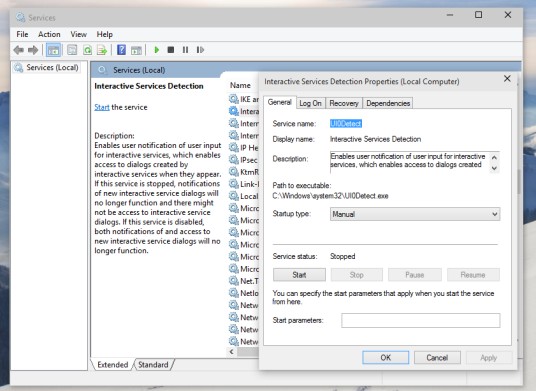Click Cancel in the properties dialog
This screenshot has width=536, height=391.
tap(437, 358)
